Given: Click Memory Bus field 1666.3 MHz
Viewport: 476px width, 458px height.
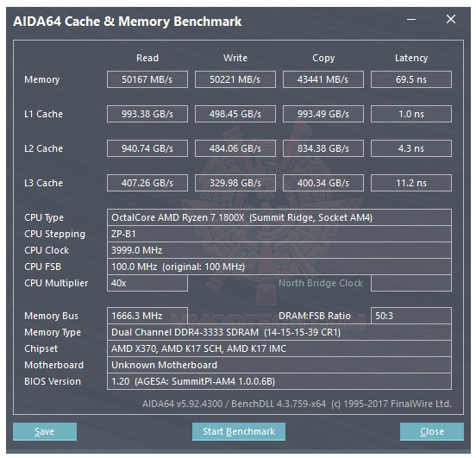Looking at the screenshot, I should 147,316.
